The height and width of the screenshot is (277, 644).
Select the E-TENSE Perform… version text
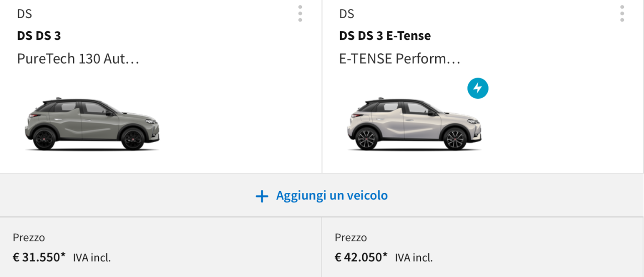click(x=400, y=59)
